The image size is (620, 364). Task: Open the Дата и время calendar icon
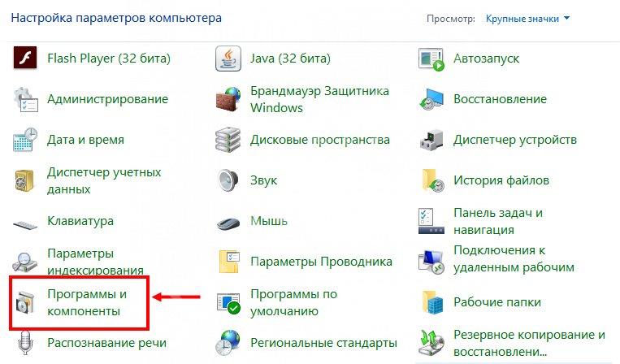tap(25, 140)
